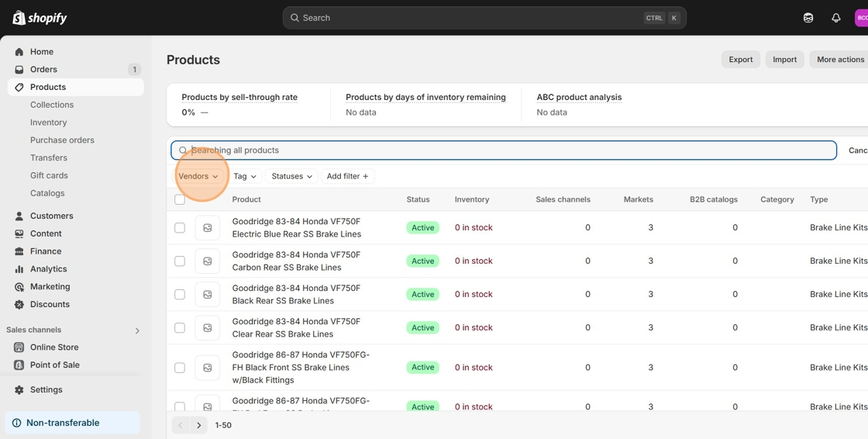This screenshot has width=868, height=439.
Task: Click the Settings gear icon
Action: pos(19,389)
